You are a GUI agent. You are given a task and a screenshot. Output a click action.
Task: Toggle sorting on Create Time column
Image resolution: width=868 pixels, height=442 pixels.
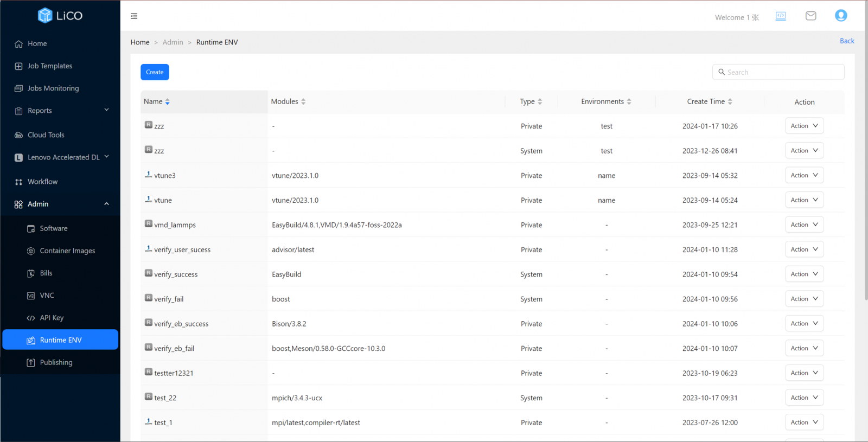[710, 101]
